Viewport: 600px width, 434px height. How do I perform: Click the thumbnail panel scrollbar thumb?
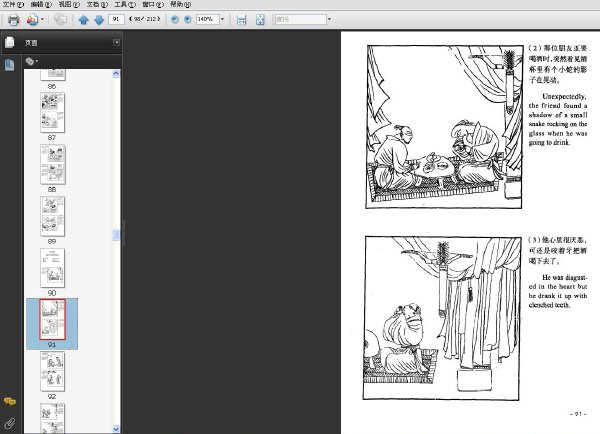(x=116, y=235)
